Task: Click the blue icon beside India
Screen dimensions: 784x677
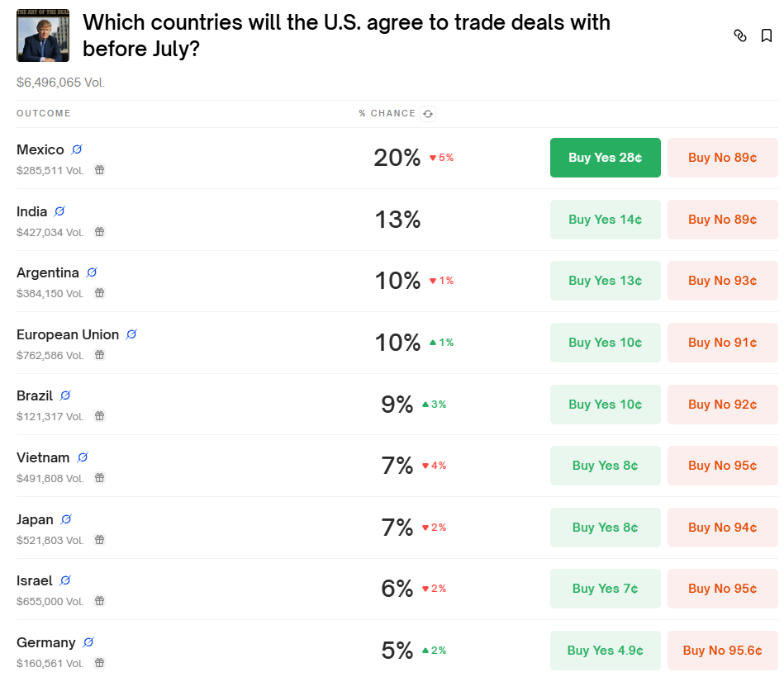Action: point(59,211)
